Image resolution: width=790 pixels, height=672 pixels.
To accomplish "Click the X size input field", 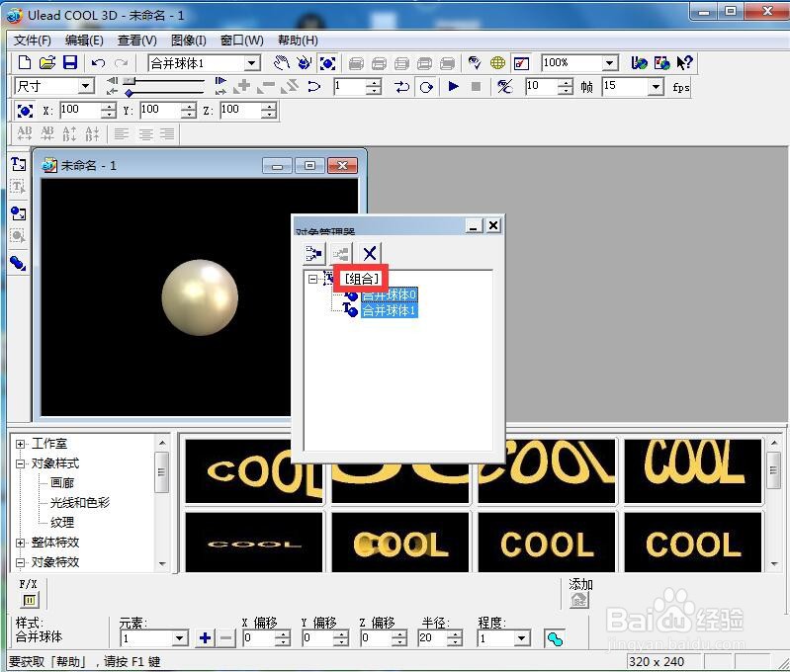I will pos(81,110).
